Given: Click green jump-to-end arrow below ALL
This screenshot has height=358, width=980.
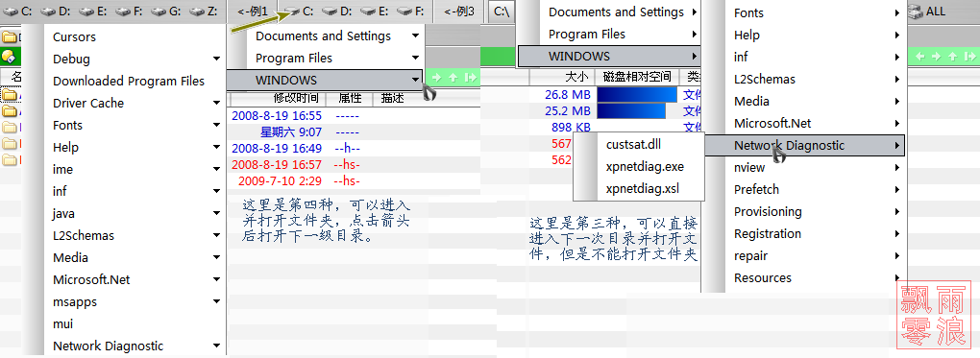Looking at the screenshot, I should coord(968,57).
